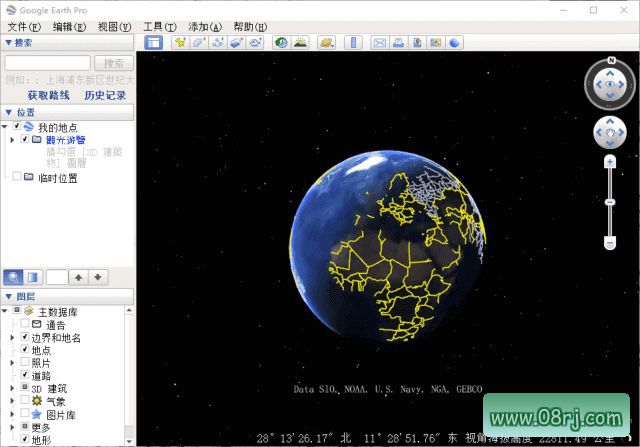This screenshot has width=640, height=447.
Task: Toggle the sunlight icon in toolbar
Action: (x=300, y=43)
